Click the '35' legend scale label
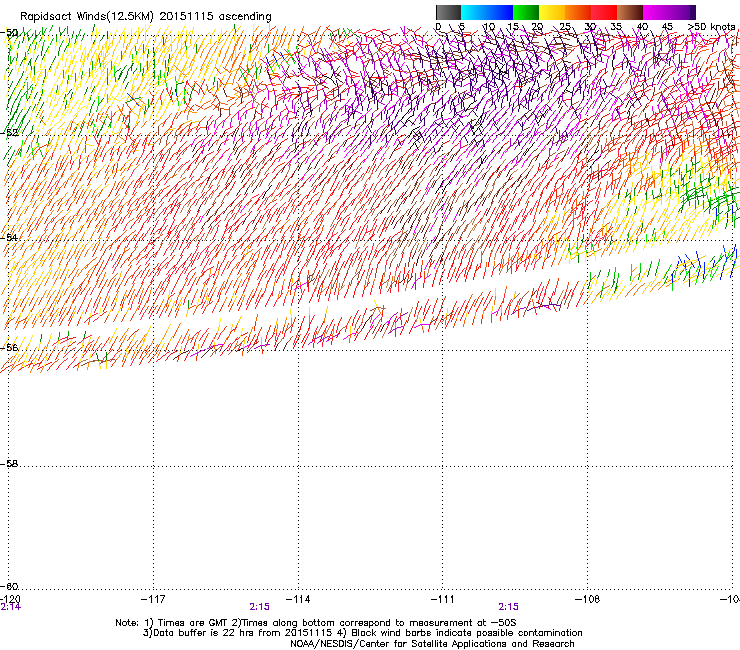 coord(616,27)
